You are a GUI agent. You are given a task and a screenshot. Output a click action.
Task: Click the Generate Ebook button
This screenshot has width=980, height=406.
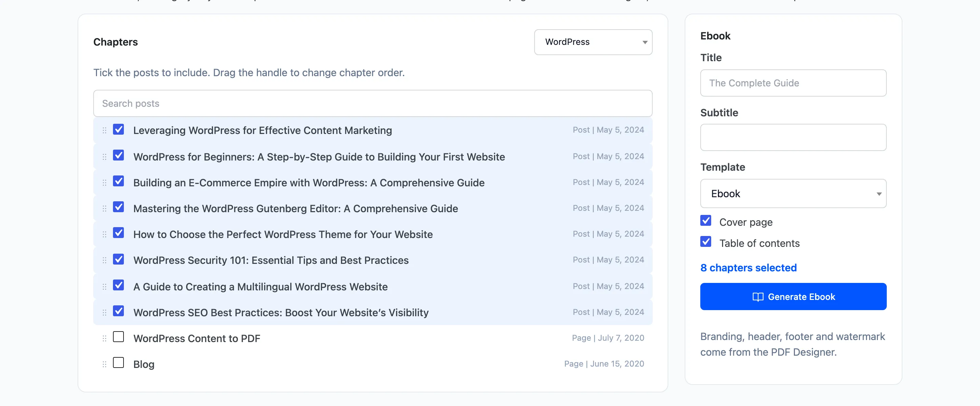pos(793,297)
